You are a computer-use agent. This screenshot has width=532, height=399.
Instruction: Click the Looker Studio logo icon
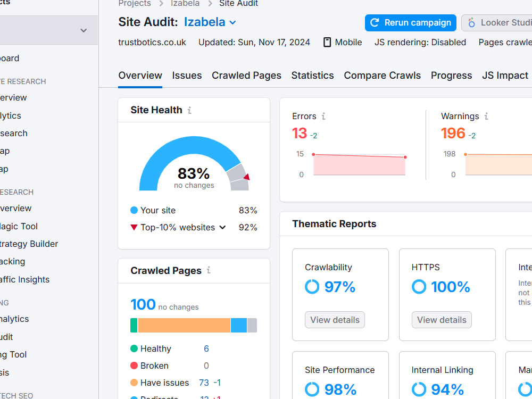471,23
